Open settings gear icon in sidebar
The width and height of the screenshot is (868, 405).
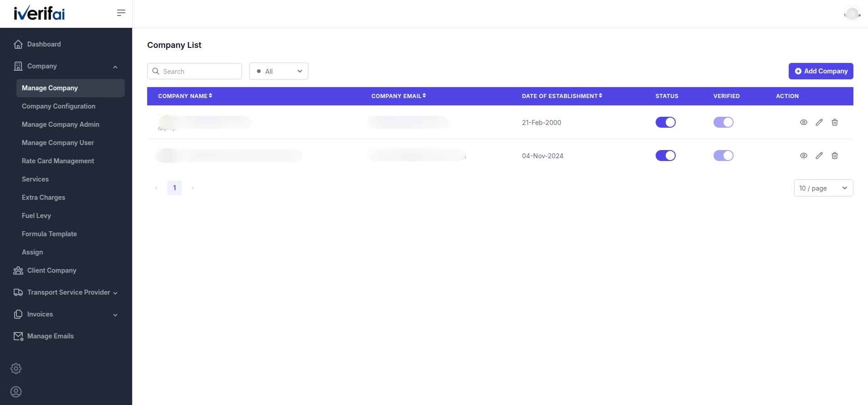point(16,369)
